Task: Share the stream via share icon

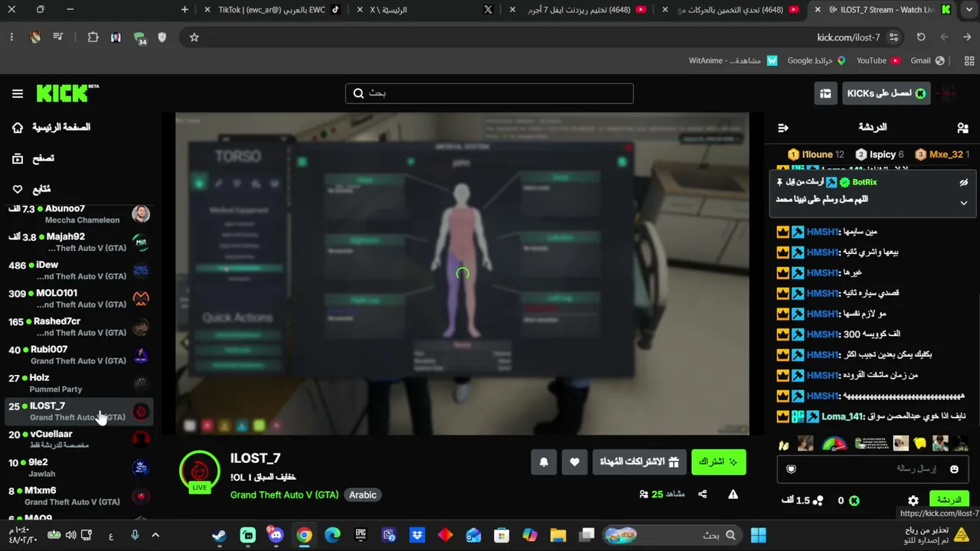Action: click(x=702, y=494)
